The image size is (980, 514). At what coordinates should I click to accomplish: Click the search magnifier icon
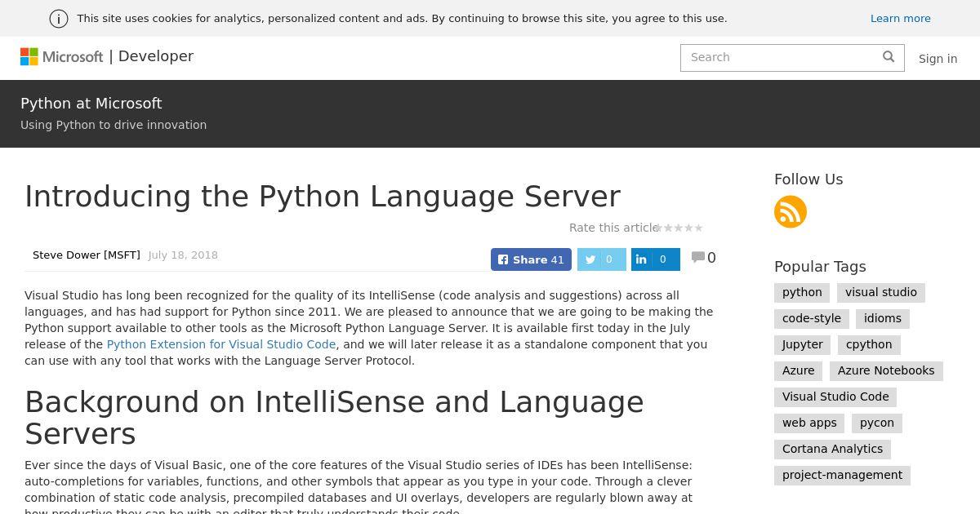click(x=889, y=56)
